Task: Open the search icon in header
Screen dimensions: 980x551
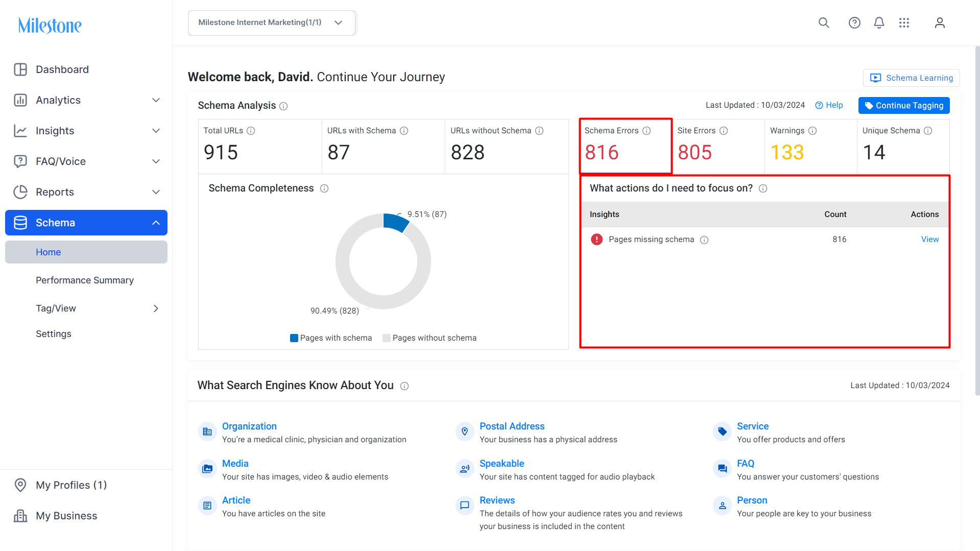Action: (x=824, y=22)
